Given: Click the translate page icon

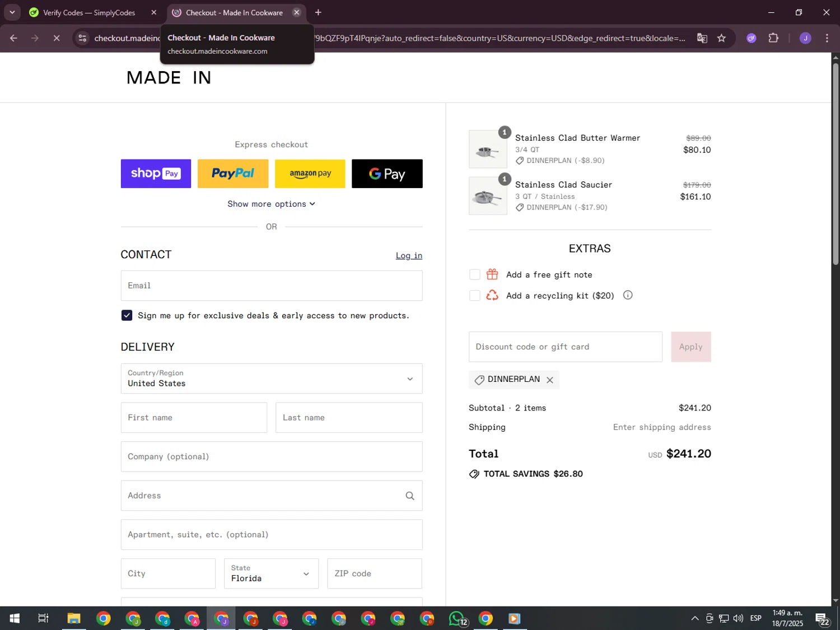Looking at the screenshot, I should (702, 38).
